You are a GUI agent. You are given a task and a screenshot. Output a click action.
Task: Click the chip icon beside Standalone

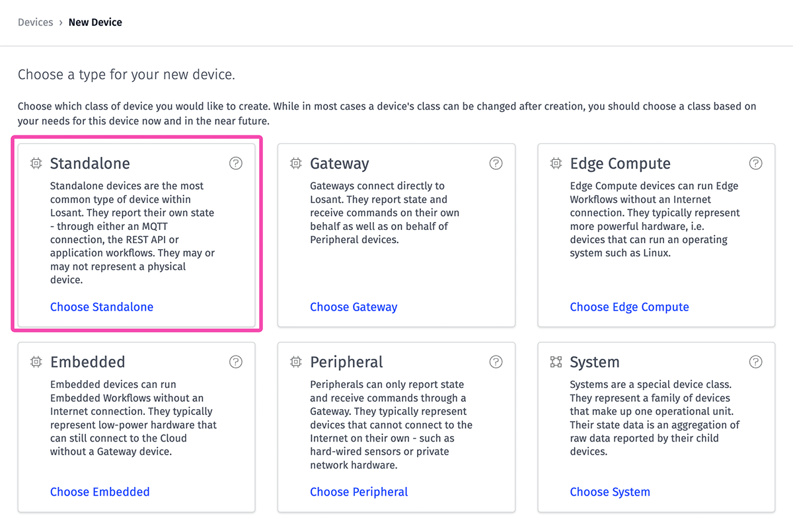36,163
